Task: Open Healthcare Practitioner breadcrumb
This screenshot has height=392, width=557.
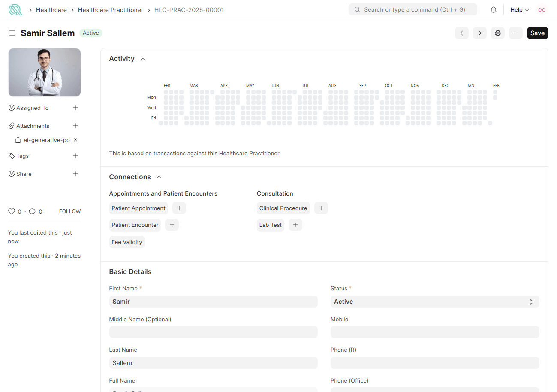Action: click(x=111, y=9)
